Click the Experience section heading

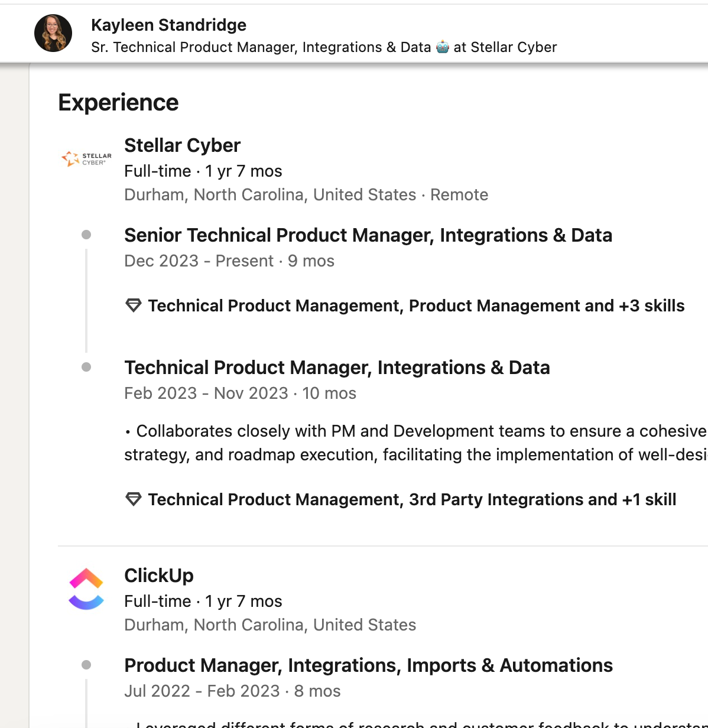[118, 103]
